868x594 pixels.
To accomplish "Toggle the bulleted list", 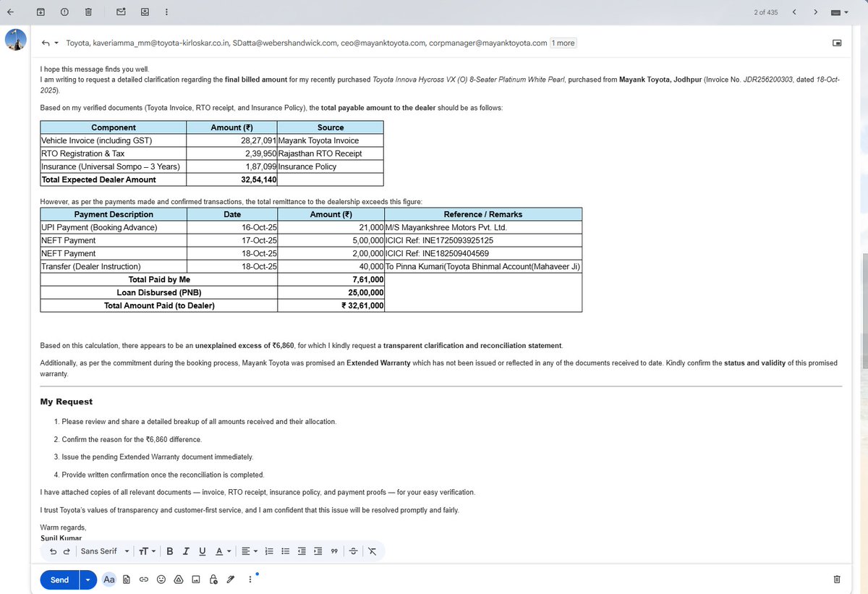I will [x=285, y=551].
